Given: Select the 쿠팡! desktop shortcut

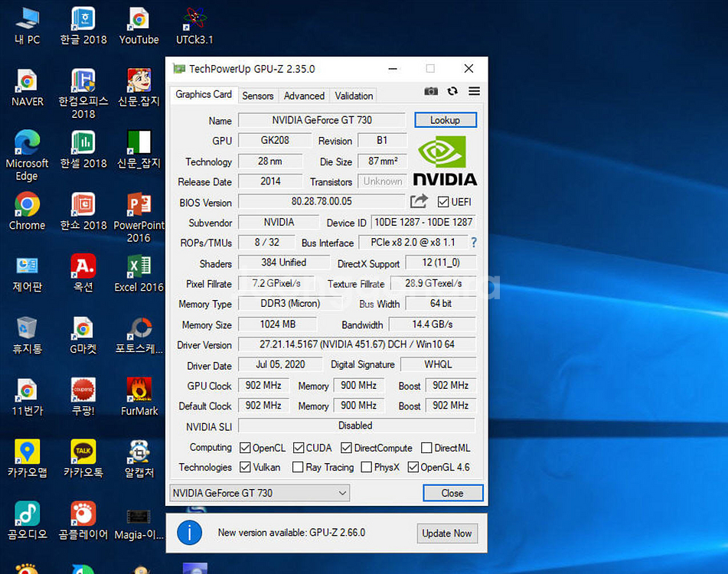Looking at the screenshot, I should [83, 396].
